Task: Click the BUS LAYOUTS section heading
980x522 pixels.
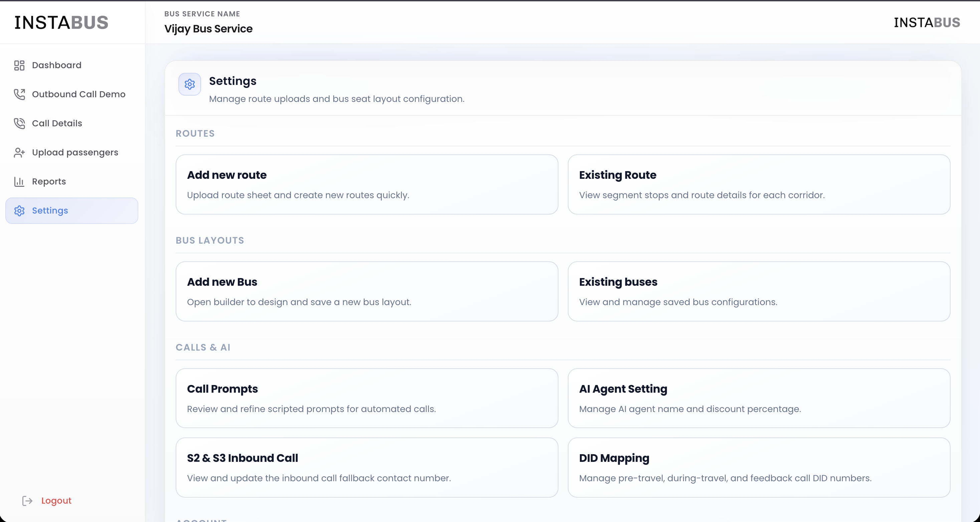Action: click(x=210, y=241)
